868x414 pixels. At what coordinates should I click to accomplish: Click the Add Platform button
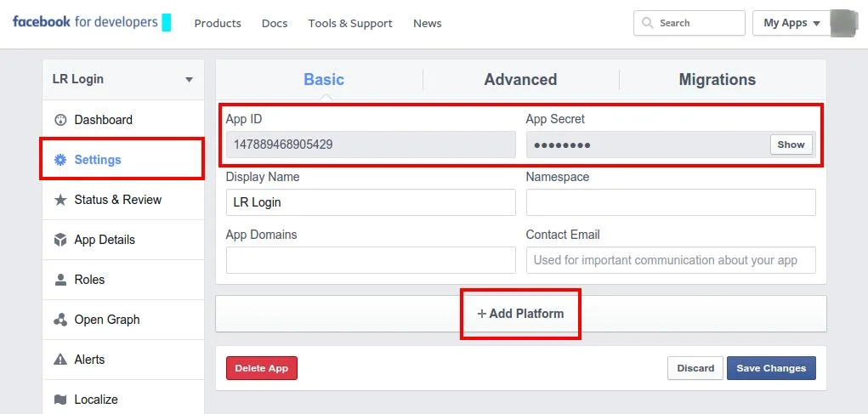click(520, 314)
